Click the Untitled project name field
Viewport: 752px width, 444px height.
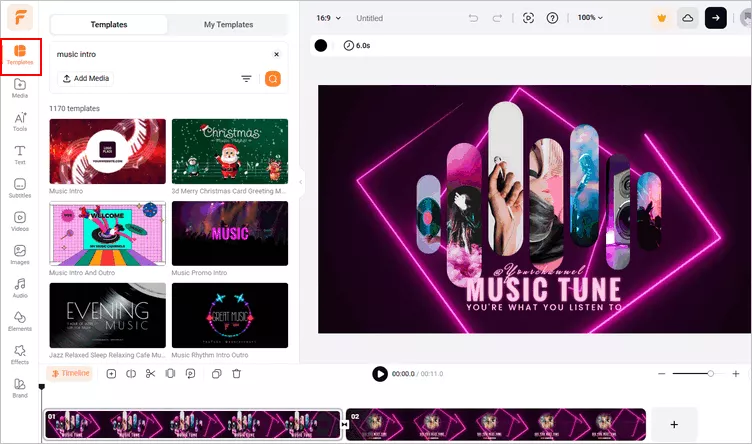[x=369, y=18]
